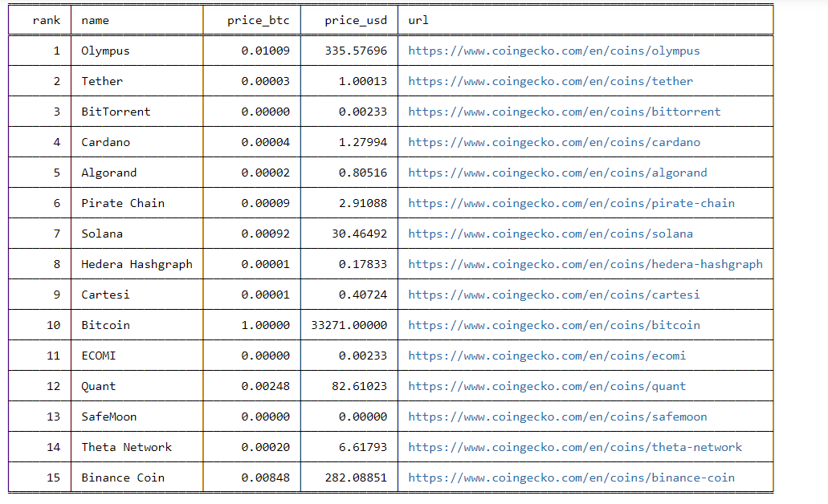Click the price_btc value 1.00000
This screenshot has height=504, width=828.
265,326
